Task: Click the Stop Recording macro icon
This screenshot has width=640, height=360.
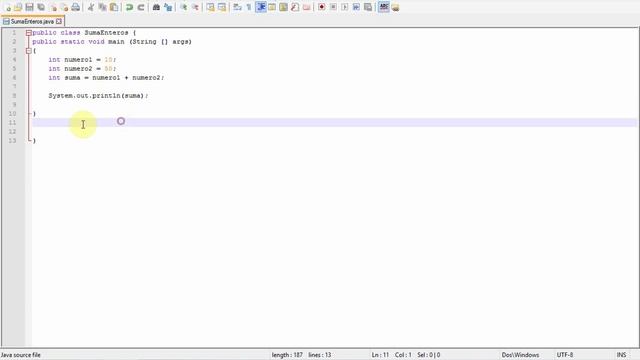Action: click(x=333, y=7)
